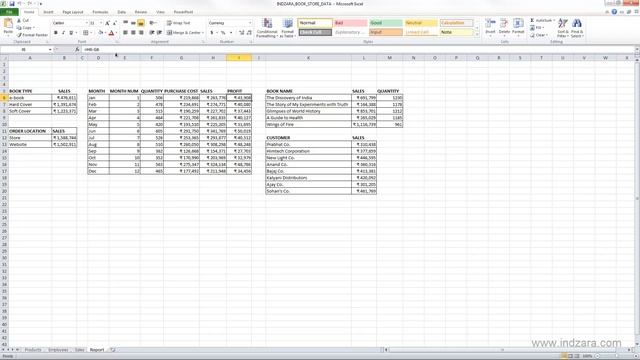Toggle Bold formatting

56,33
